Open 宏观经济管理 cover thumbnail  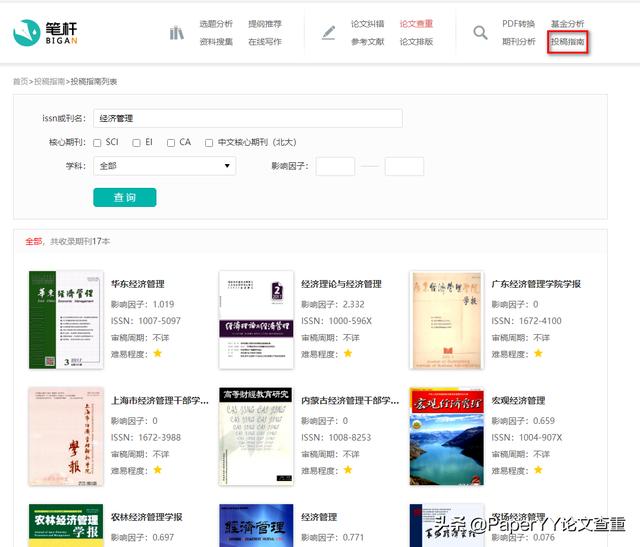click(447, 436)
